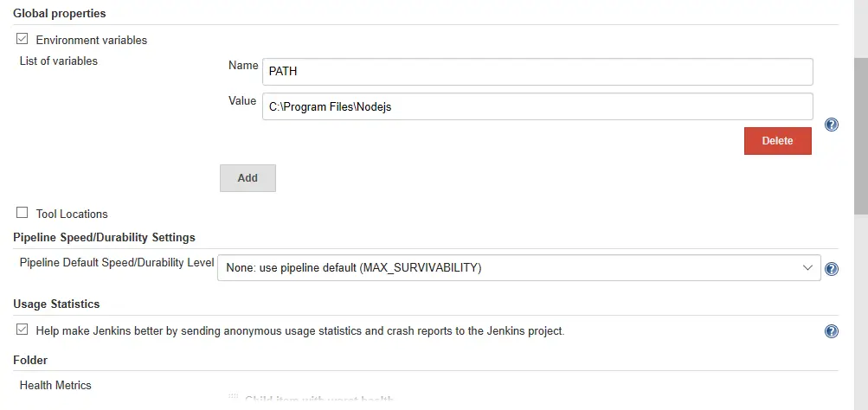Open help for Pipeline Default Speed/Durability Level
The width and height of the screenshot is (868, 410).
click(831, 269)
